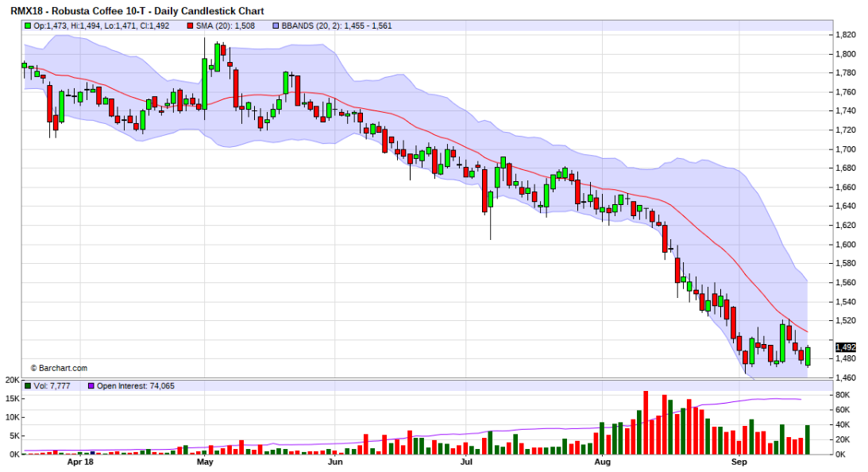The height and width of the screenshot is (472, 868).
Task: Click the 10K volume axis label
Action: point(12,417)
